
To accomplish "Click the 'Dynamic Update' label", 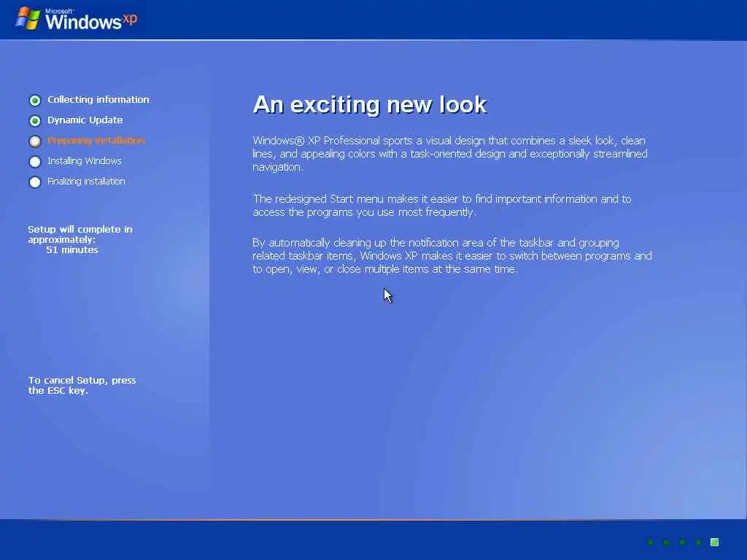I will coord(85,120).
